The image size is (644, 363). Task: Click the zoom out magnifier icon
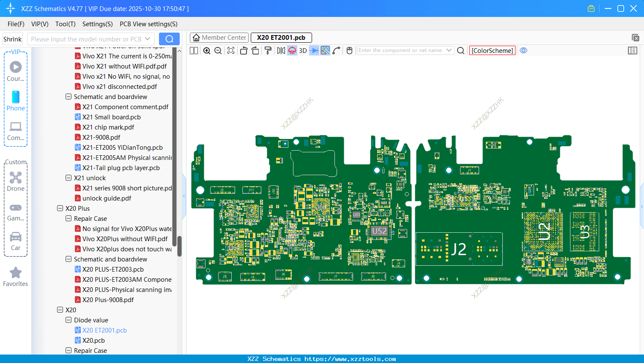[218, 51]
